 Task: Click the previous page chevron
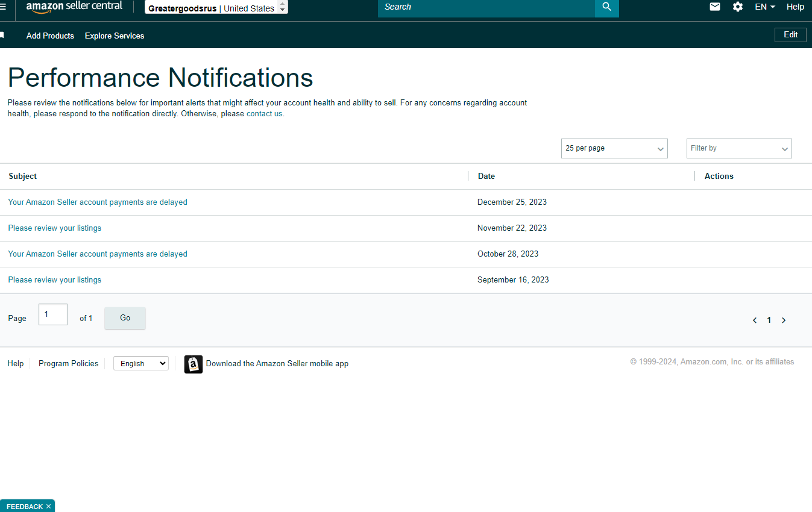click(x=755, y=320)
